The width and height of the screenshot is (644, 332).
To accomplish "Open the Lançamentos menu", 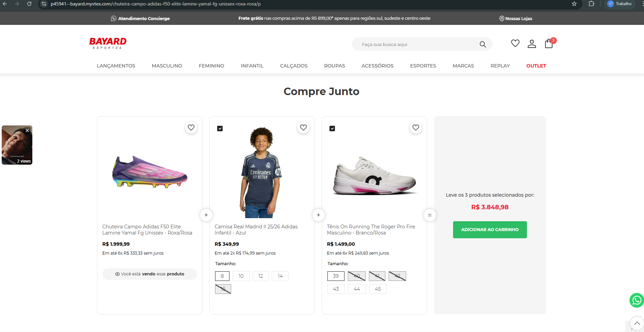I will pos(116,66).
